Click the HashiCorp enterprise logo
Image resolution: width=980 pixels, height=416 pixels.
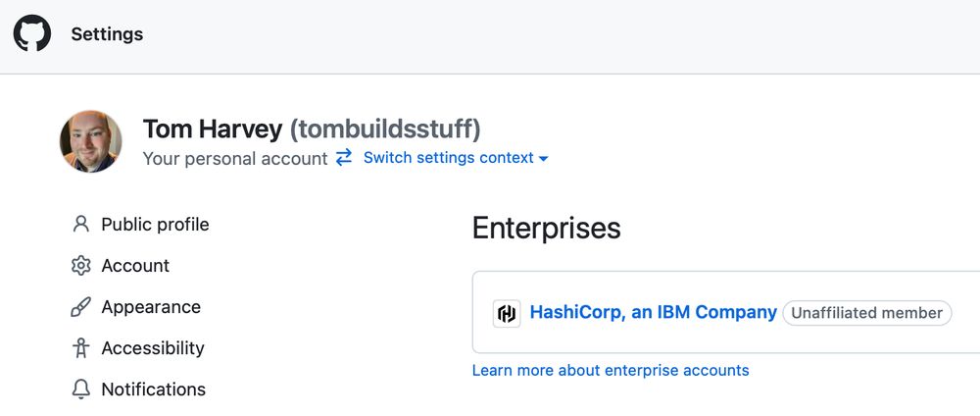(507, 313)
